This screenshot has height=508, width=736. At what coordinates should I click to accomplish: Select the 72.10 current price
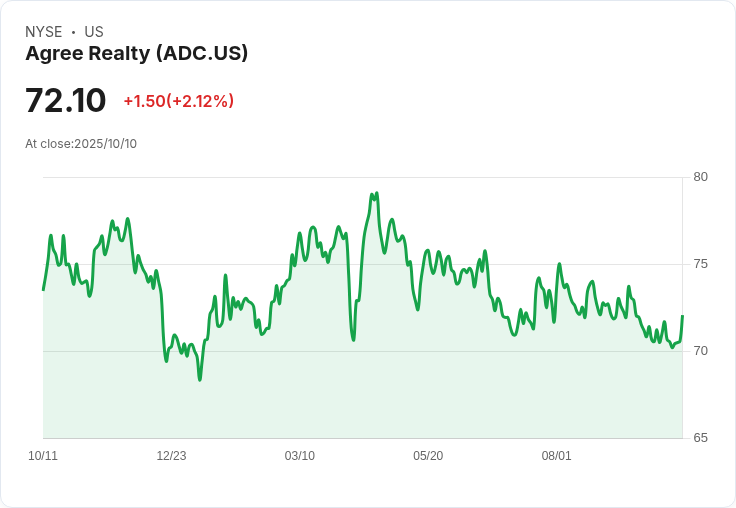click(65, 100)
